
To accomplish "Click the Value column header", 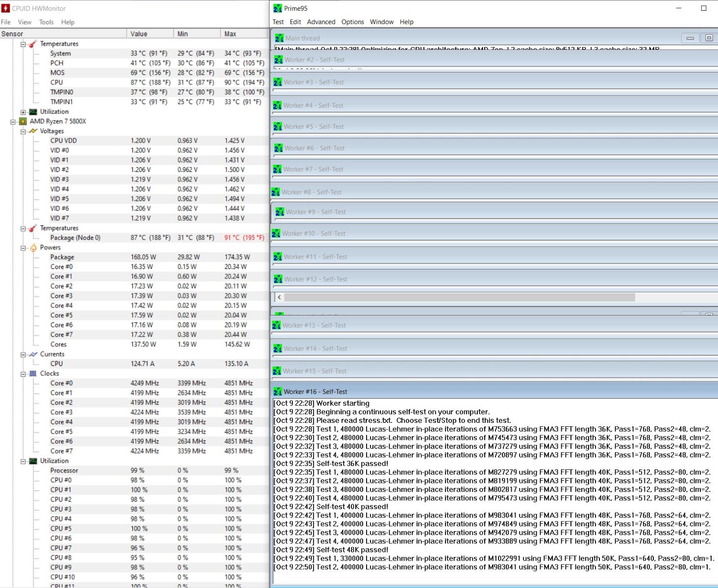I will [x=150, y=34].
